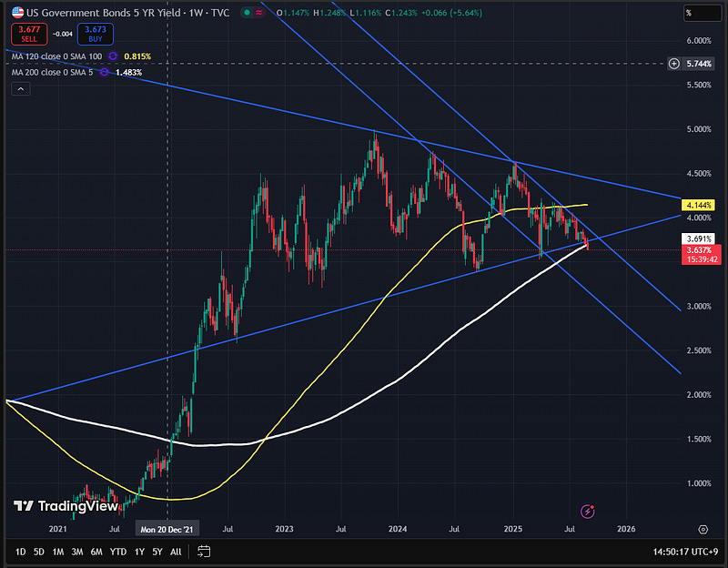Click the green market status dot
Viewport: 728px width, 568px height.
point(247,13)
